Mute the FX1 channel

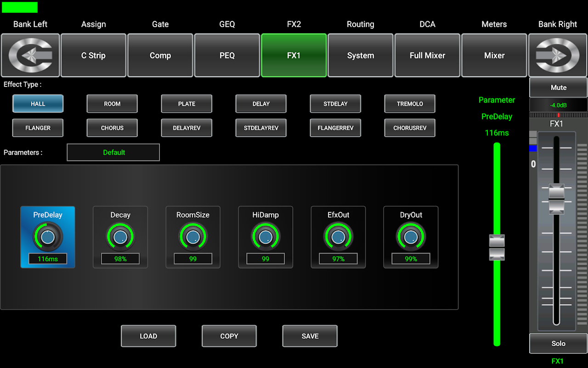click(559, 87)
